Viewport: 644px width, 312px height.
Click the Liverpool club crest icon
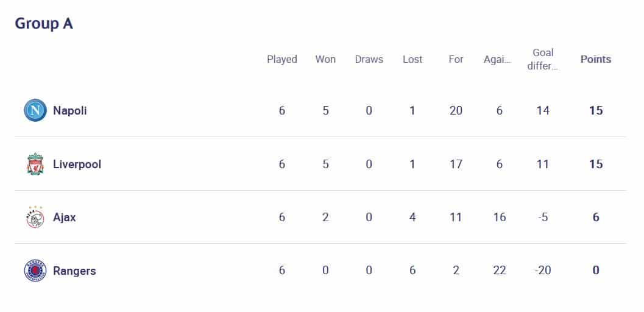tap(35, 164)
